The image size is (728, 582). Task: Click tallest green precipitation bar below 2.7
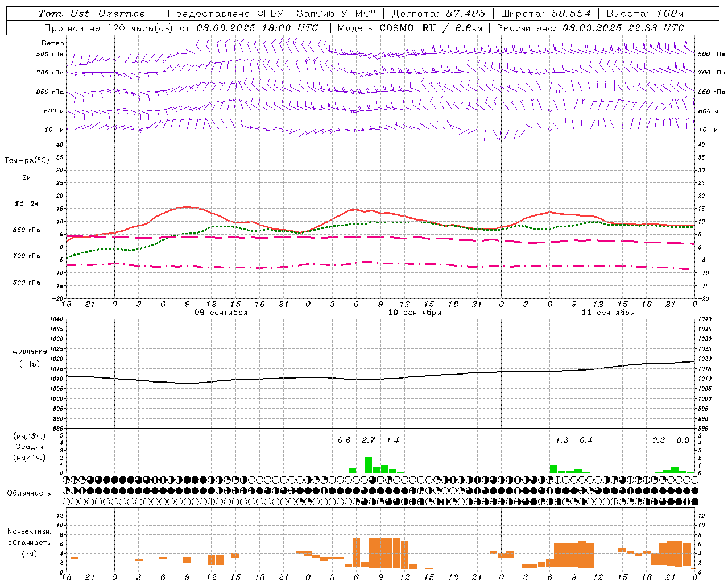point(368,465)
